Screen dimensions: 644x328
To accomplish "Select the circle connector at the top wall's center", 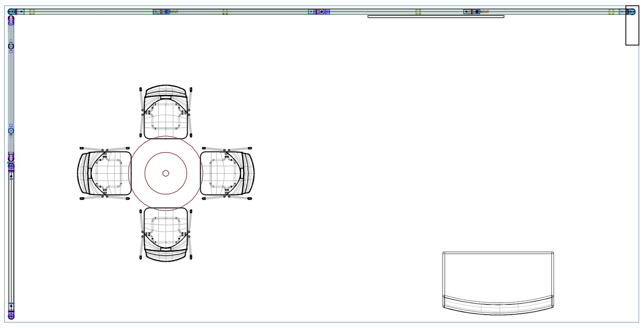I will pyautogui.click(x=321, y=12).
